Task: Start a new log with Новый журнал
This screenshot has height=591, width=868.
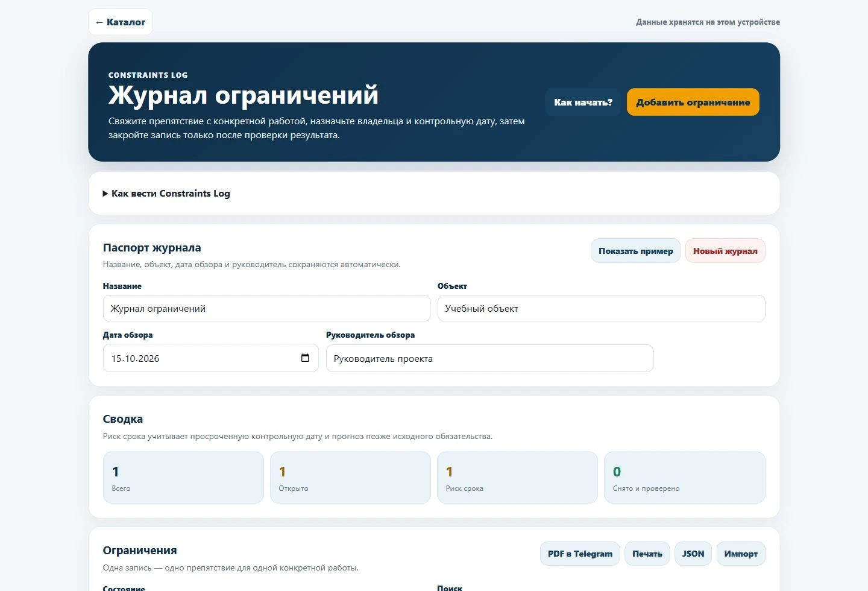Action: pos(725,251)
